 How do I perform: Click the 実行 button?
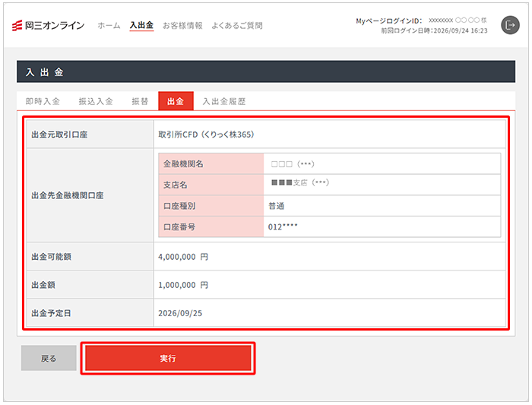pyautogui.click(x=168, y=358)
